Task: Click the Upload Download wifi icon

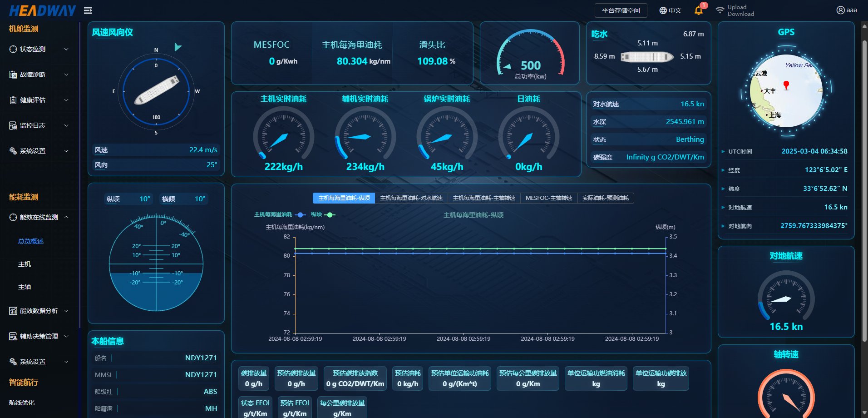Action: (720, 10)
